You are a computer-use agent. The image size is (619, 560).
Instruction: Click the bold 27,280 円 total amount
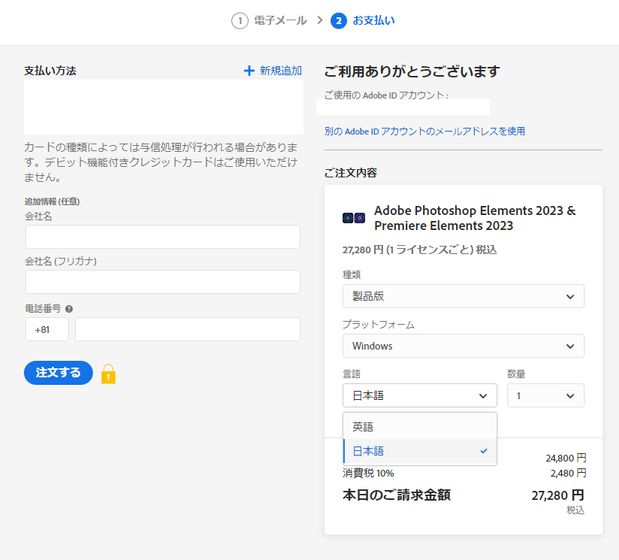click(x=557, y=495)
